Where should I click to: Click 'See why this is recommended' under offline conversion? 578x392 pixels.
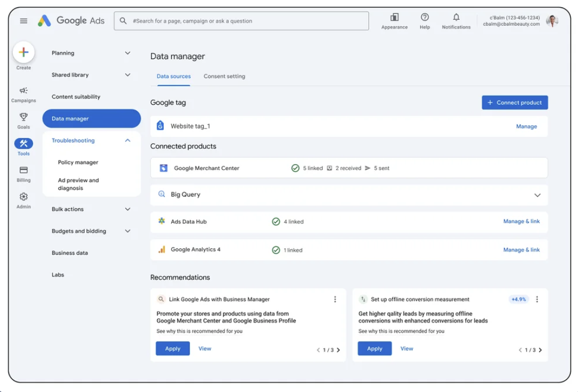click(x=401, y=331)
